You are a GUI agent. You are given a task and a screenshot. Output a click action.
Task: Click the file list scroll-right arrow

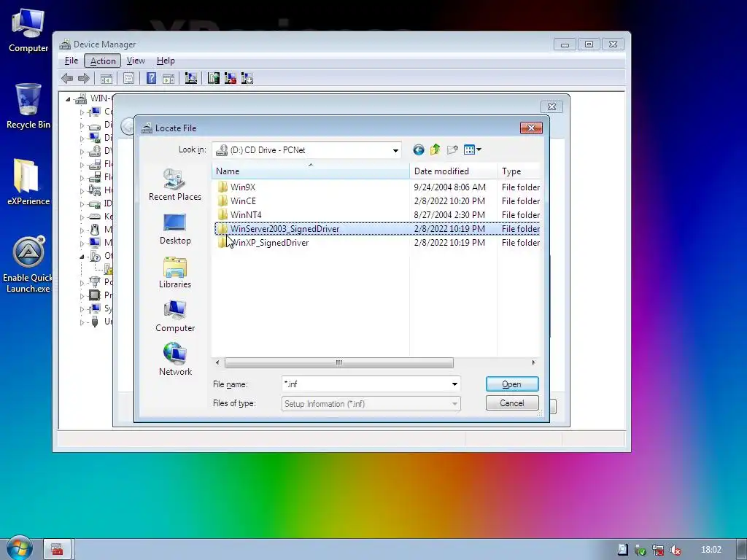pyautogui.click(x=533, y=363)
